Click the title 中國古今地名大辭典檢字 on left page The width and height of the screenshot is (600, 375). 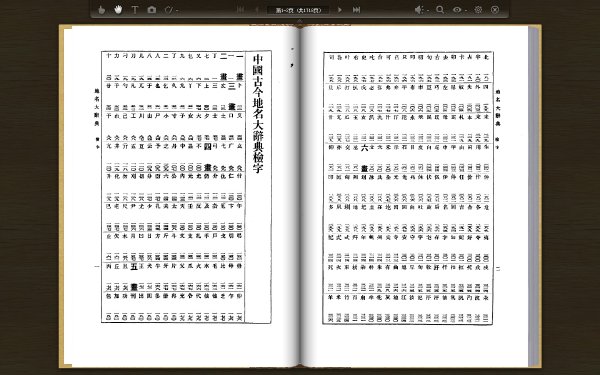(258, 113)
